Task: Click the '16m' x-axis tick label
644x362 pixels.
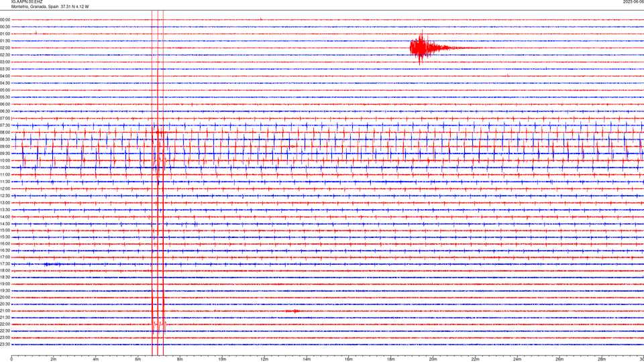Action: click(x=349, y=359)
